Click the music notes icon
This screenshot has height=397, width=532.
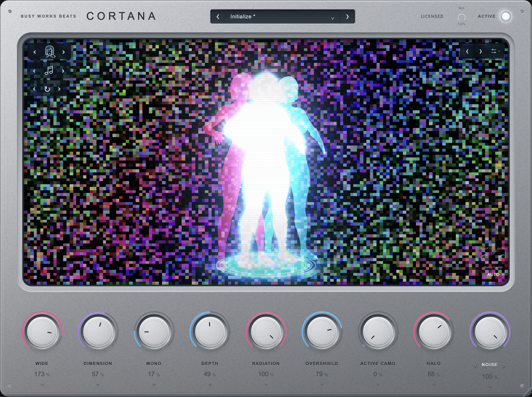(x=49, y=71)
